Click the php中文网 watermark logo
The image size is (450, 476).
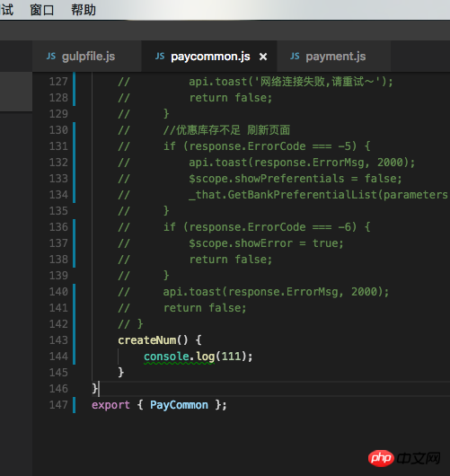(404, 458)
